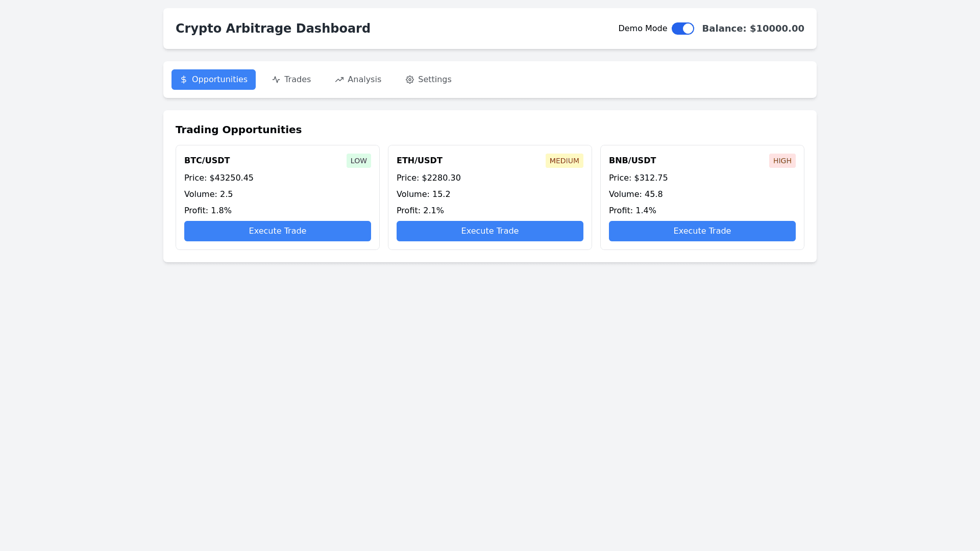
Task: Execute Trade for BTC/USDT
Action: [x=278, y=231]
